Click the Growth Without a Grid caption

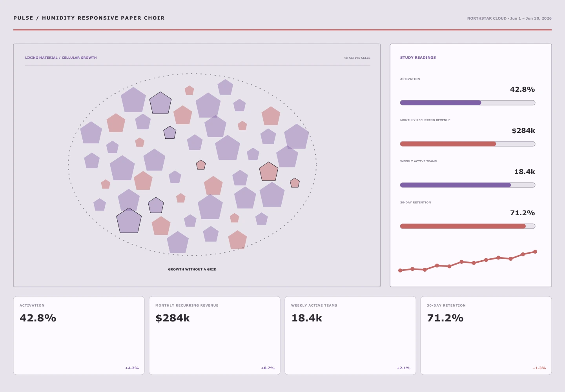[x=192, y=269]
